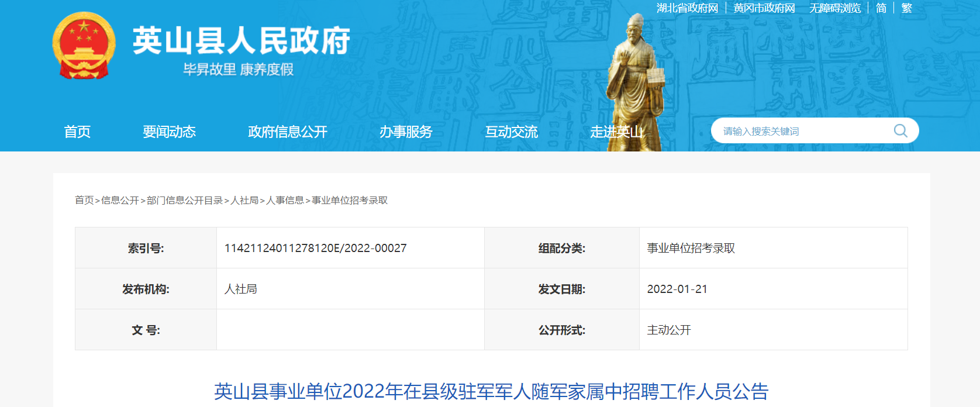Click the article title about 随军家属 recruitment
The image size is (980, 407).
[491, 391]
